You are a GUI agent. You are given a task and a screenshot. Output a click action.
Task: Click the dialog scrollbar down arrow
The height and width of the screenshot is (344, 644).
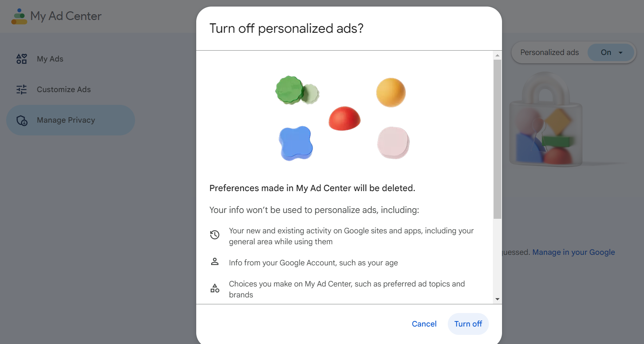tap(497, 299)
